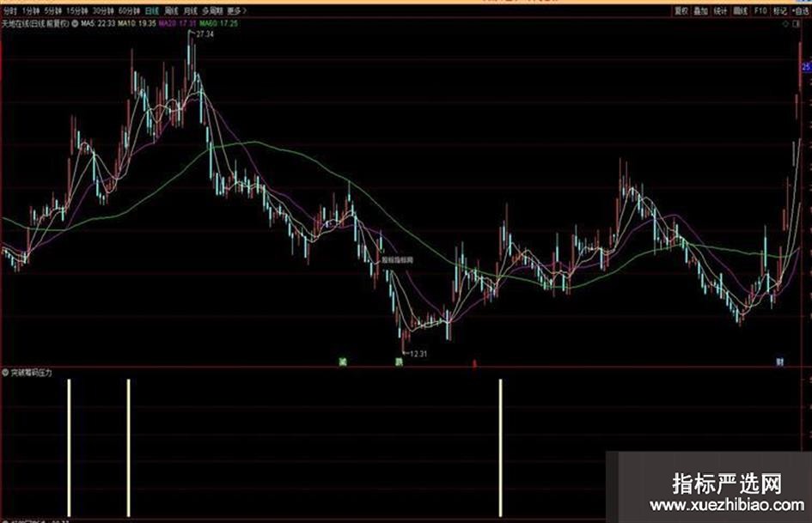Open the 多周期 multi-period view

pyautogui.click(x=212, y=11)
